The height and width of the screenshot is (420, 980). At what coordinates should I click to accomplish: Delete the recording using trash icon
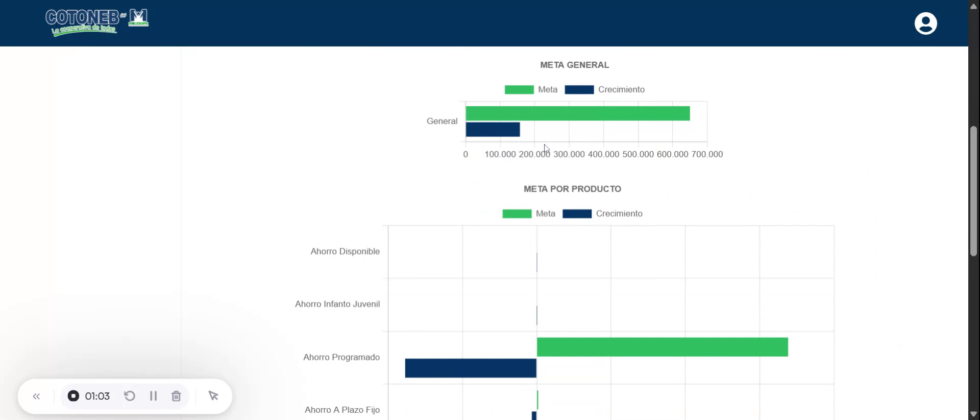tap(176, 396)
